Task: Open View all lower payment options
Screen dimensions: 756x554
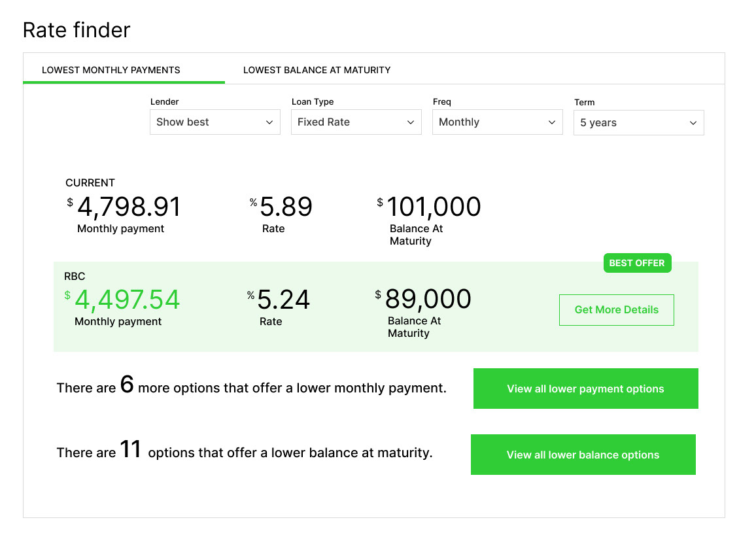Action: tap(586, 389)
